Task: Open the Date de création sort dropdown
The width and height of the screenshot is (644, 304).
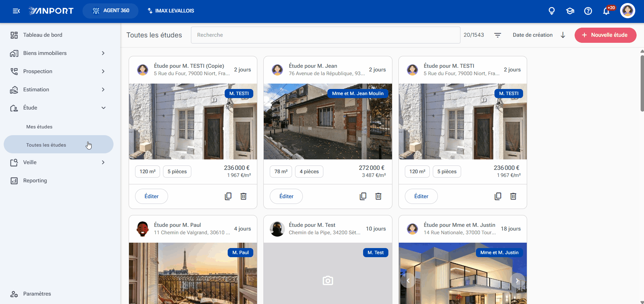Action: (x=533, y=35)
